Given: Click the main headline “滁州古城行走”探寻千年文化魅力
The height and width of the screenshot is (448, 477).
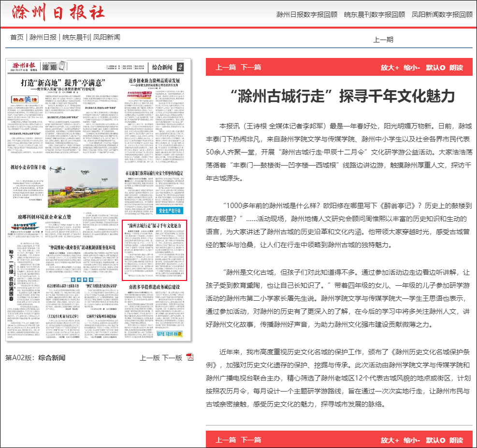Looking at the screenshot, I should pyautogui.click(x=343, y=96).
